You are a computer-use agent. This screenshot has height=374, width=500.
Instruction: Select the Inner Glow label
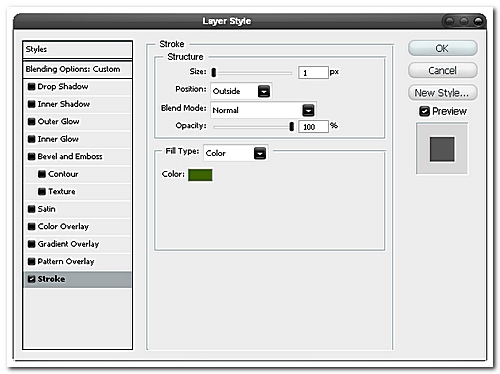tap(58, 139)
